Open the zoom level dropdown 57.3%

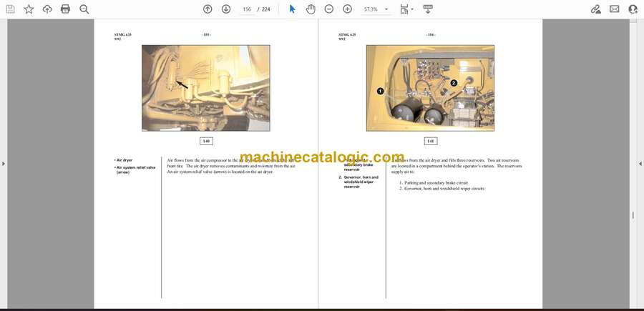coord(376,9)
